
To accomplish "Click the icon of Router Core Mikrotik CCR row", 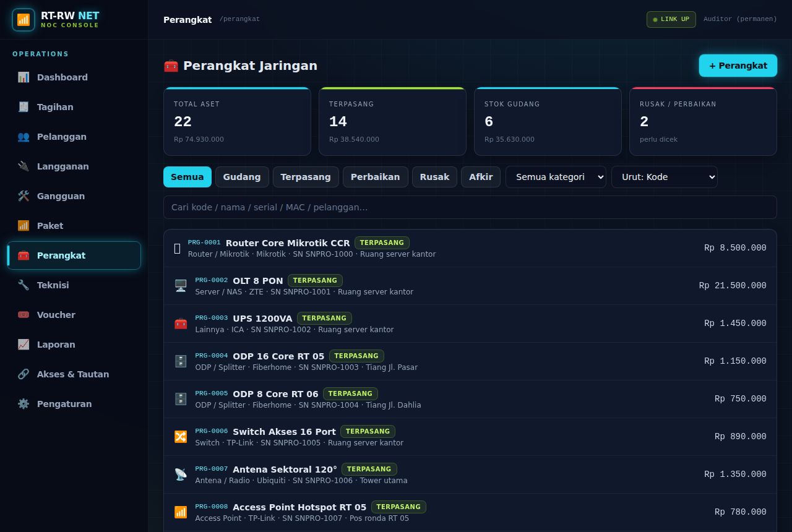I will pos(177,248).
